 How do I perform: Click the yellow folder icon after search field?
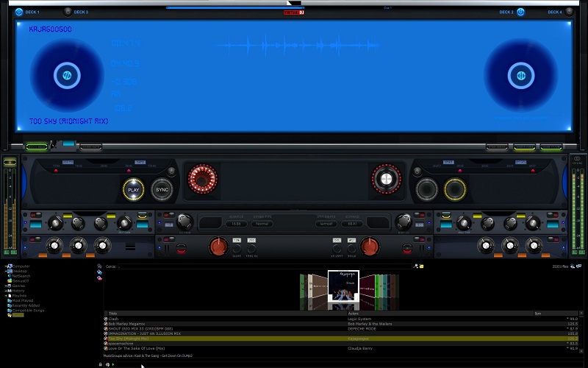click(x=421, y=266)
